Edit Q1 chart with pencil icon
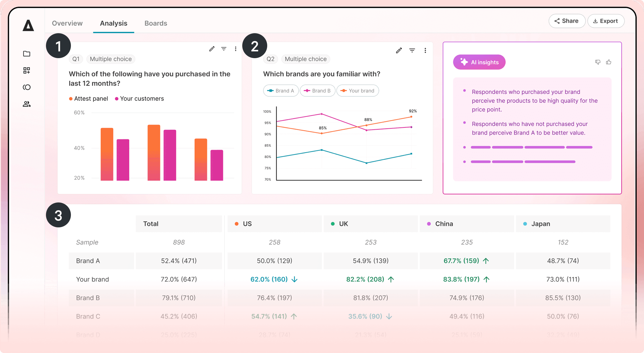The image size is (644, 353). (212, 49)
